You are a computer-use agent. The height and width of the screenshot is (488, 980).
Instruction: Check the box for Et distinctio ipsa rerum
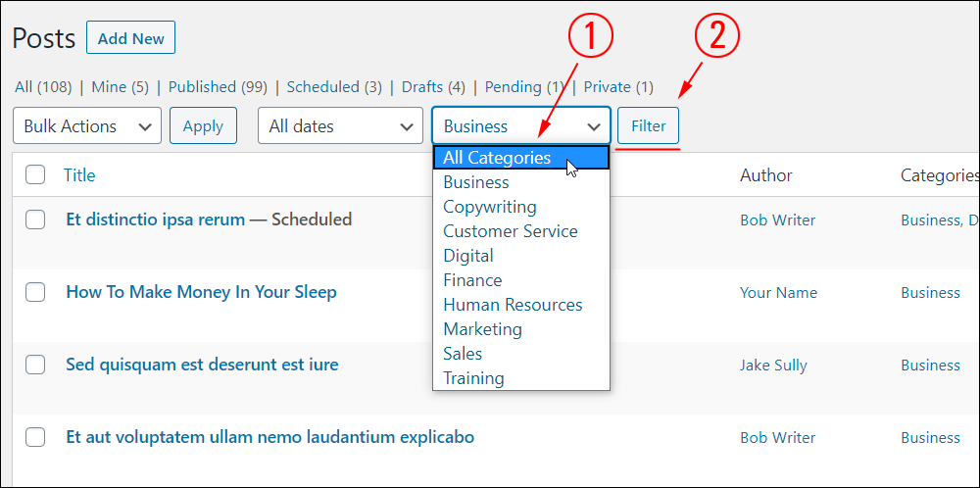click(35, 220)
